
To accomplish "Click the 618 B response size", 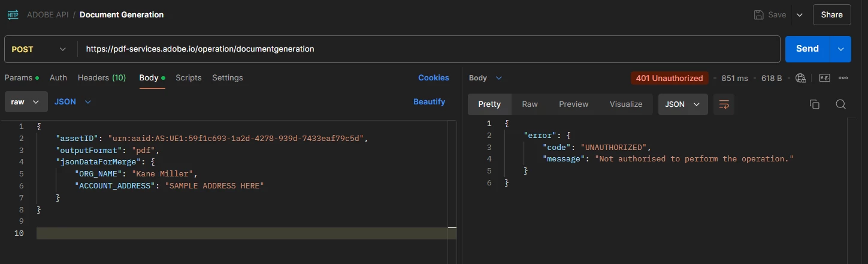I will (x=772, y=78).
